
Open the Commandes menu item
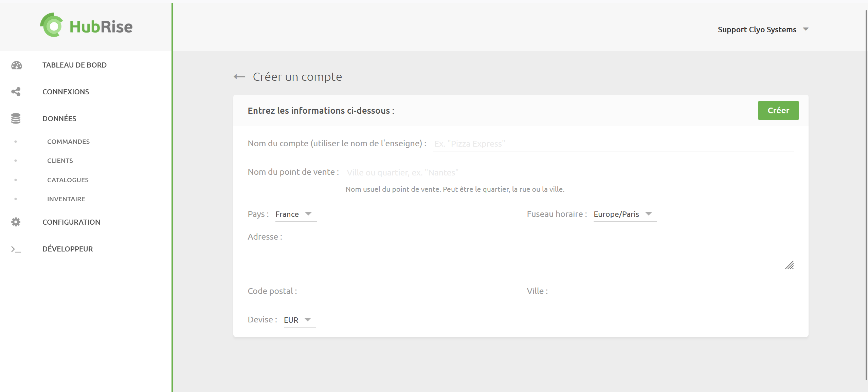68,142
